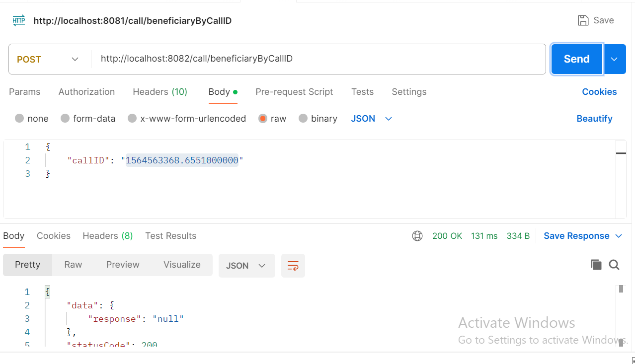Click the "callID" key in request body
Screen dimensions: 635x364
coord(88,160)
